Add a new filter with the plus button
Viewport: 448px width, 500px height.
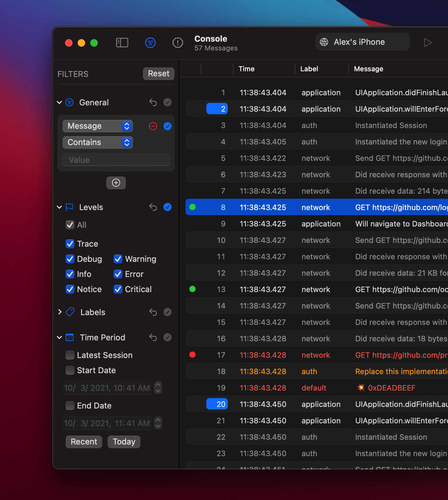pyautogui.click(x=116, y=183)
